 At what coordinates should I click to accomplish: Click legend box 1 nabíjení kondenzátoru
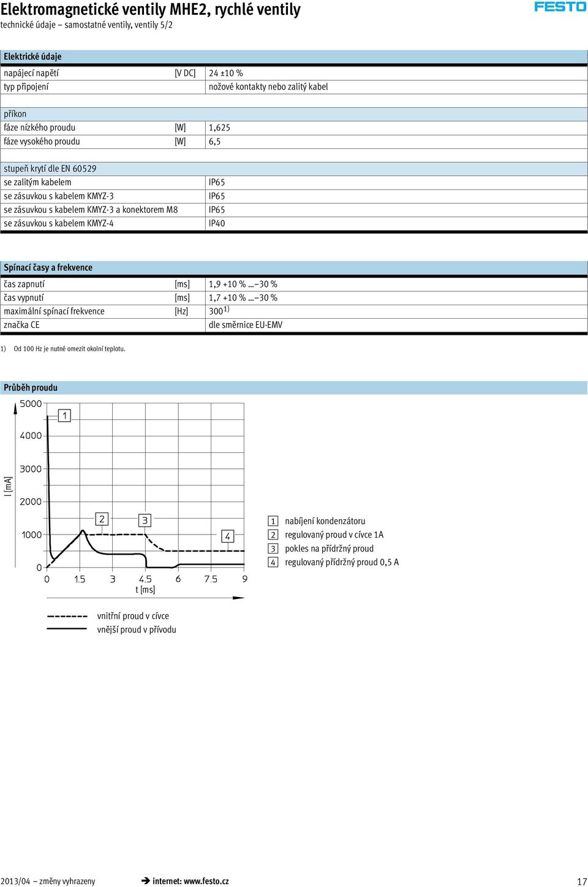pos(273,521)
